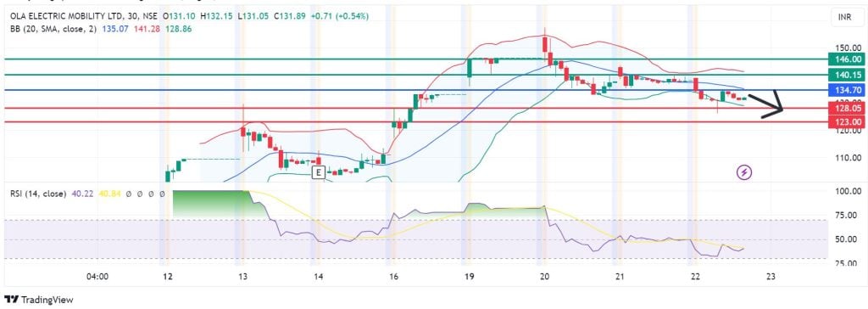Click the 04:00 time axis label
Screen dimensions: 868x309
point(97,276)
